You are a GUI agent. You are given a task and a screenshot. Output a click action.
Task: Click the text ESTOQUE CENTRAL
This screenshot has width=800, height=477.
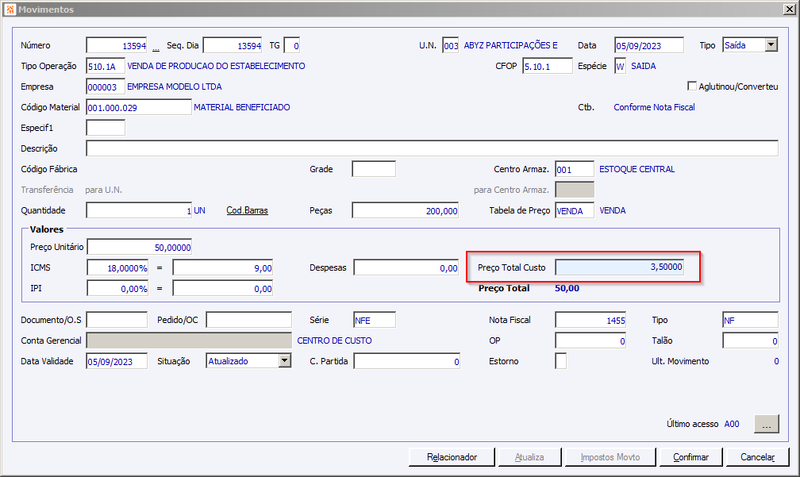637,169
